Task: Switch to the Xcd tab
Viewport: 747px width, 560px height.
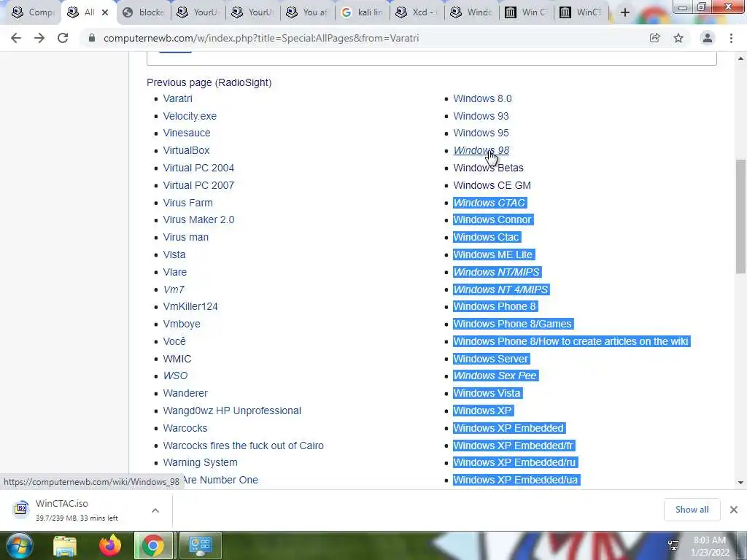Action: pyautogui.click(x=418, y=12)
